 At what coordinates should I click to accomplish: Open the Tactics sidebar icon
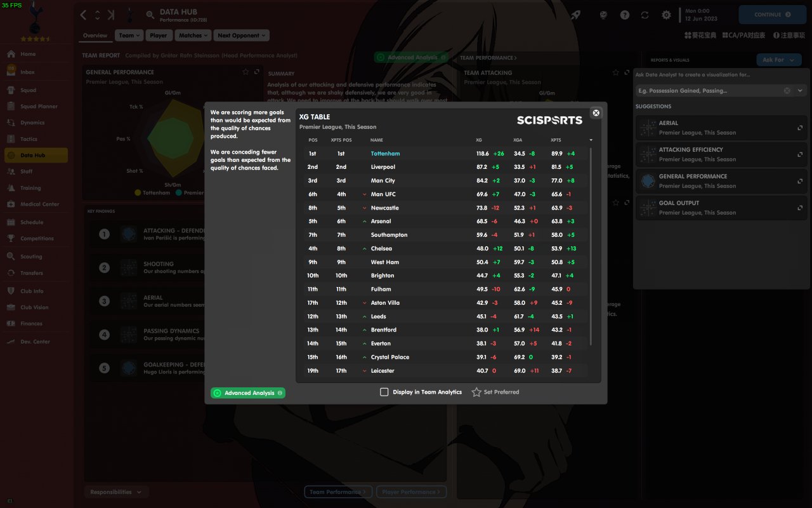coord(11,139)
